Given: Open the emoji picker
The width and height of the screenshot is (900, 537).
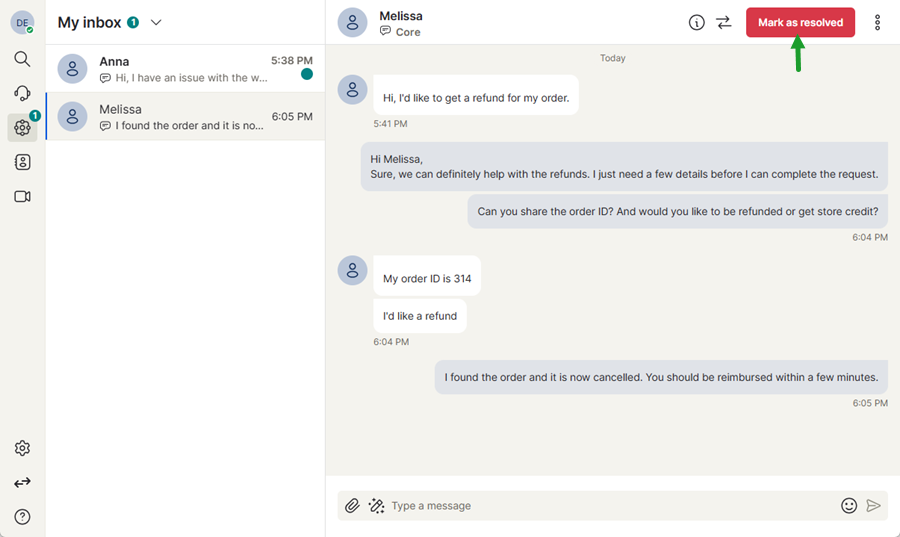Looking at the screenshot, I should pos(849,506).
